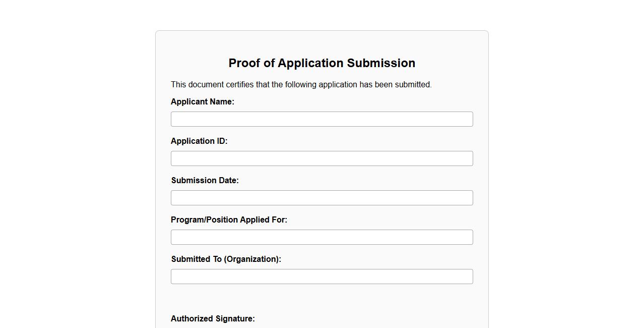Click the "Authorized Signature:" label

(x=213, y=319)
